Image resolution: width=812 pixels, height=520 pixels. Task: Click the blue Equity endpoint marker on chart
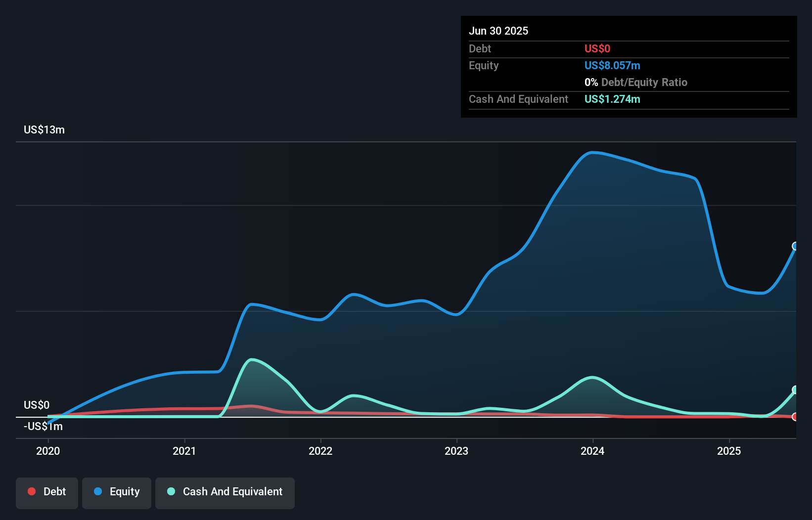pyautogui.click(x=795, y=246)
